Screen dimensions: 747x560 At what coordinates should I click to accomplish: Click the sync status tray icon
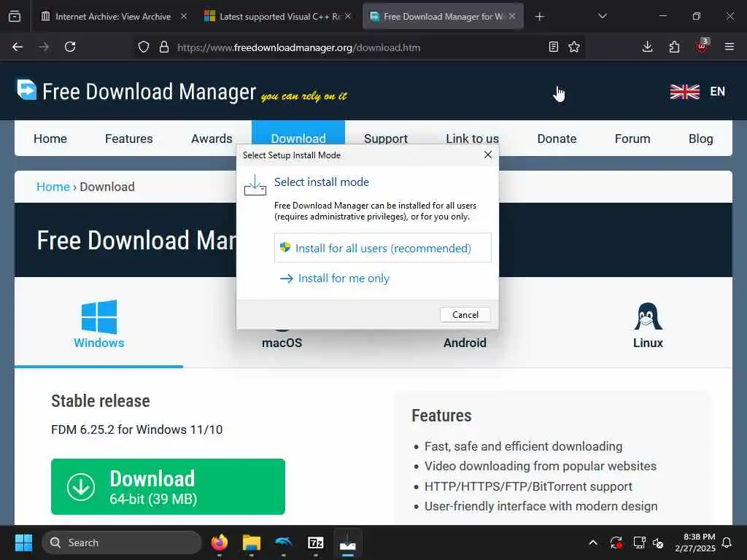(616, 542)
